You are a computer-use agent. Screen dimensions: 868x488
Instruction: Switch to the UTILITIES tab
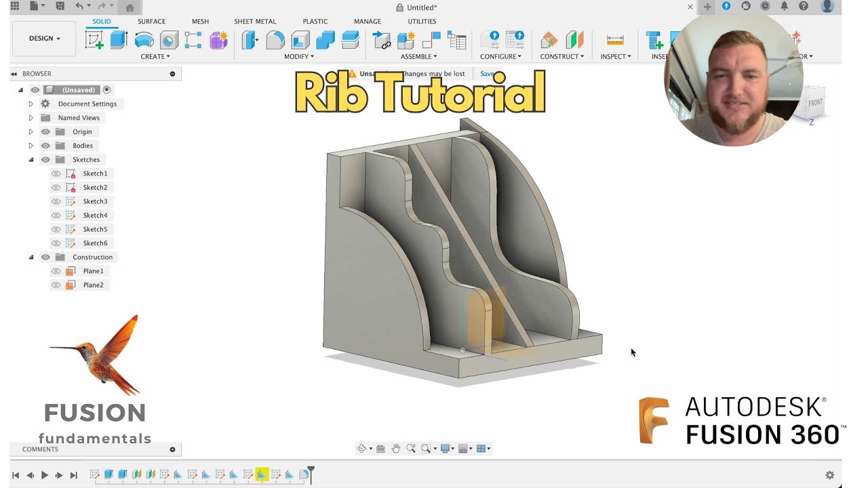click(x=422, y=22)
